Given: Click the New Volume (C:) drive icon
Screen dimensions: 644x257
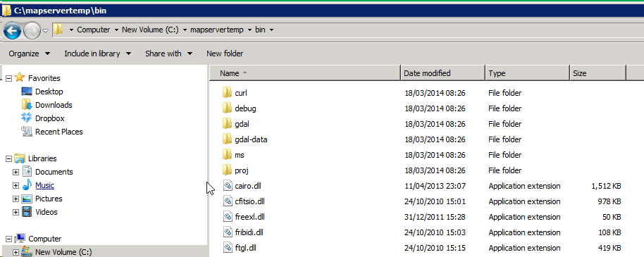Looking at the screenshot, I should click(27, 251).
